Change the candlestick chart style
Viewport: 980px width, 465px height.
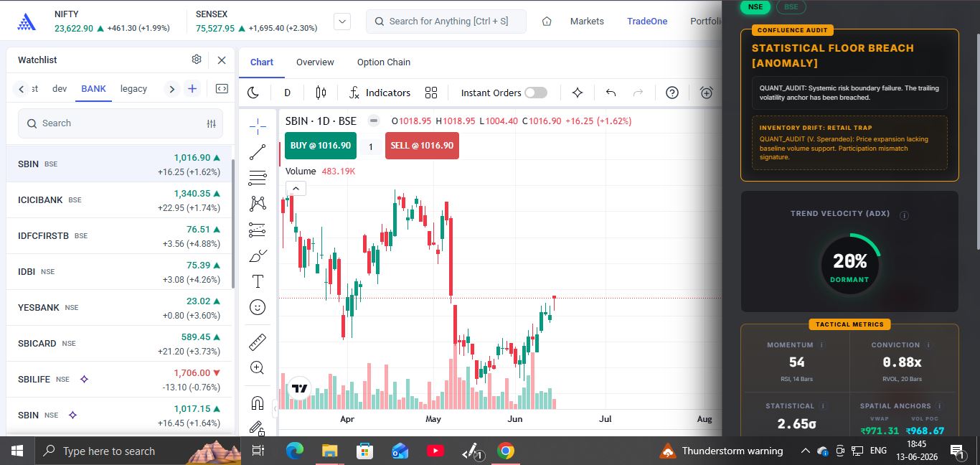pyautogui.click(x=321, y=93)
